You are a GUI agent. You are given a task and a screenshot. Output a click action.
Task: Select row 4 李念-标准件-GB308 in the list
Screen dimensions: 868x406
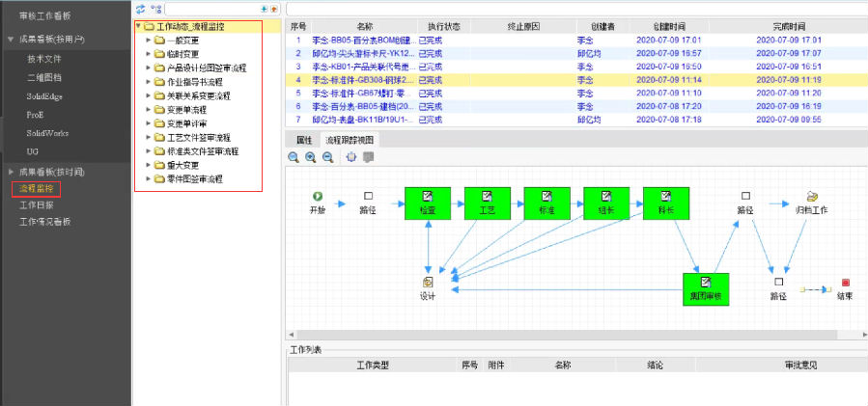386,80
